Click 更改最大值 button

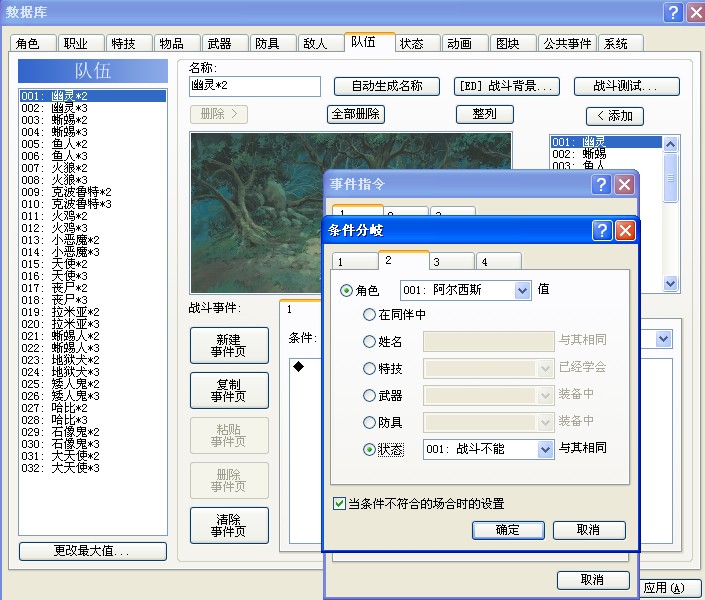tap(93, 551)
